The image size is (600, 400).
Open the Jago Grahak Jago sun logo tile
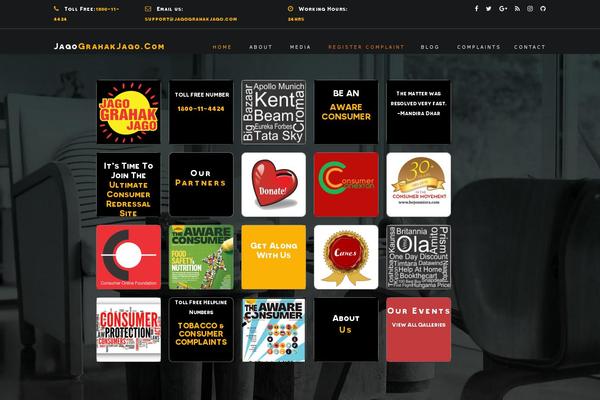click(x=129, y=112)
